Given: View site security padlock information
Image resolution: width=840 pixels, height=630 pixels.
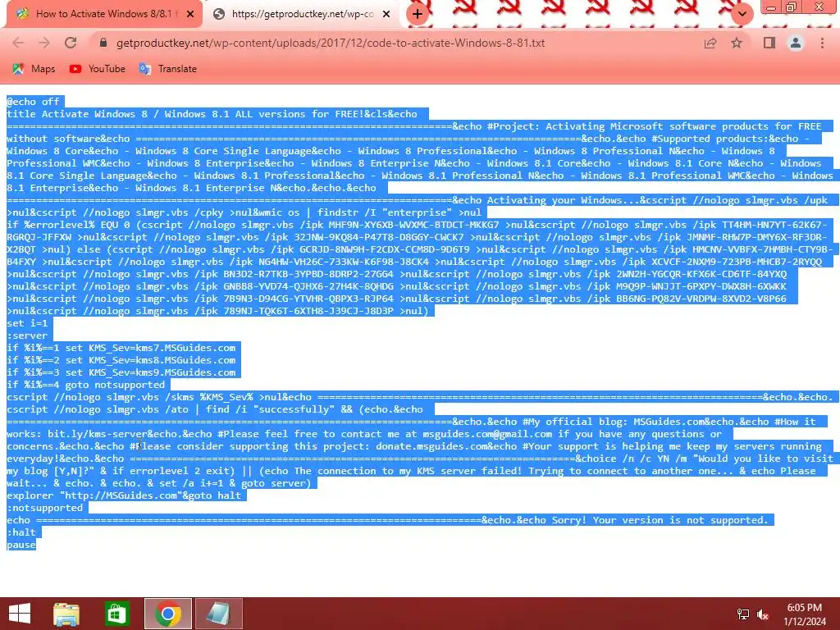Looking at the screenshot, I should pyautogui.click(x=103, y=43).
